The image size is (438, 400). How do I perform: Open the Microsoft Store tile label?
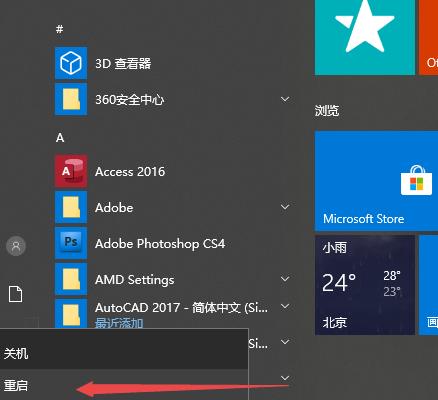[363, 219]
